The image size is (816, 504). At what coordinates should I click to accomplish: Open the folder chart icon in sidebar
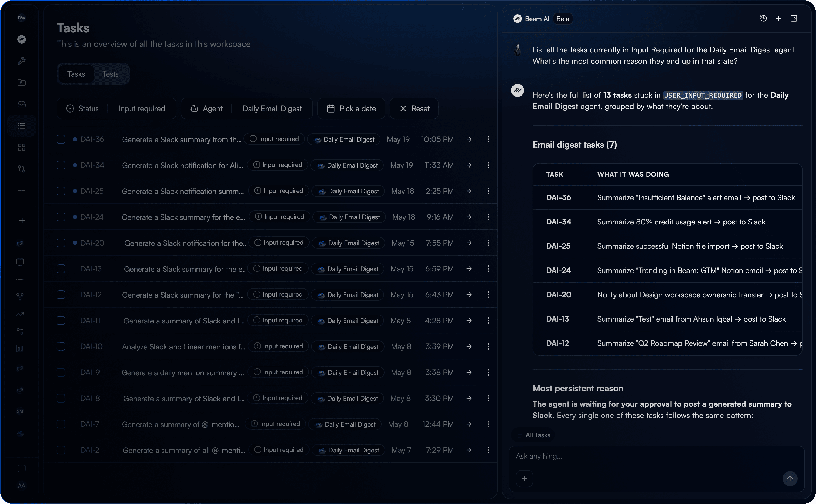(x=22, y=83)
